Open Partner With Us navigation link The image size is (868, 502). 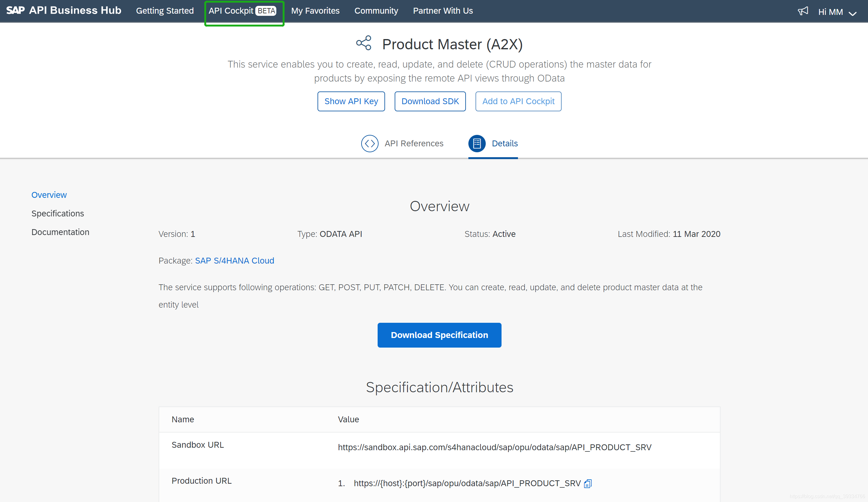[443, 11]
